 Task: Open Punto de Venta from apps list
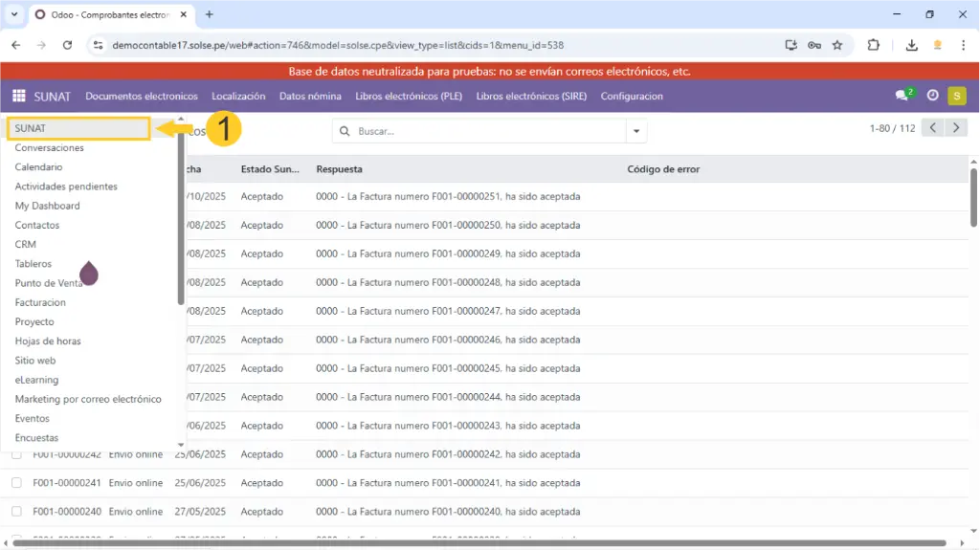click(x=48, y=283)
